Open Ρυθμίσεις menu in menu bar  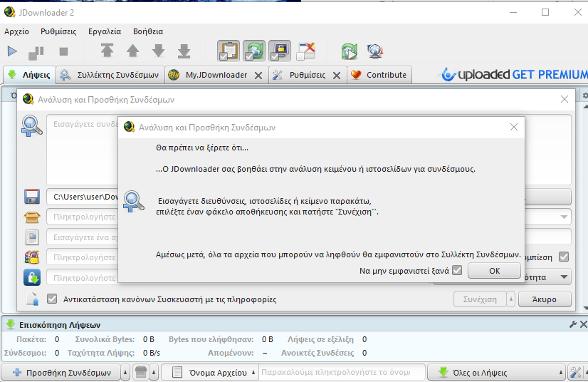click(x=58, y=31)
